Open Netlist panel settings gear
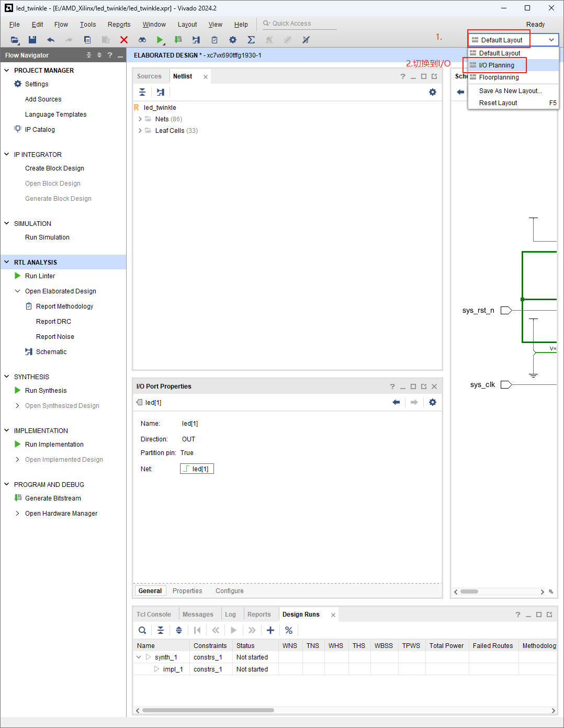The height and width of the screenshot is (728, 564). pos(433,92)
